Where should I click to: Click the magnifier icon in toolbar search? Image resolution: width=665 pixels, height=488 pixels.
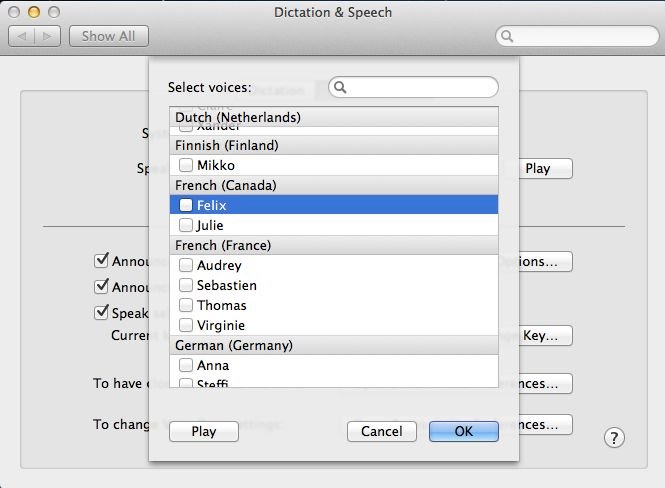pos(507,36)
